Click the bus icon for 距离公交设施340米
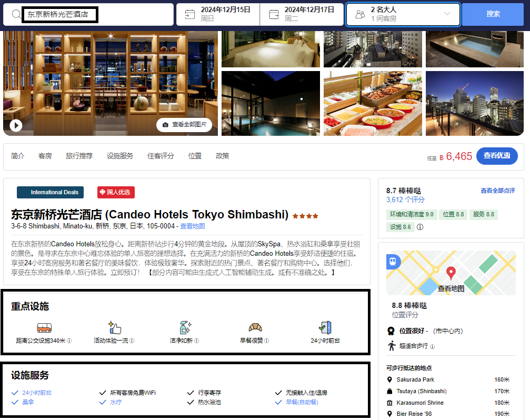The image size is (530, 420). coord(44,327)
